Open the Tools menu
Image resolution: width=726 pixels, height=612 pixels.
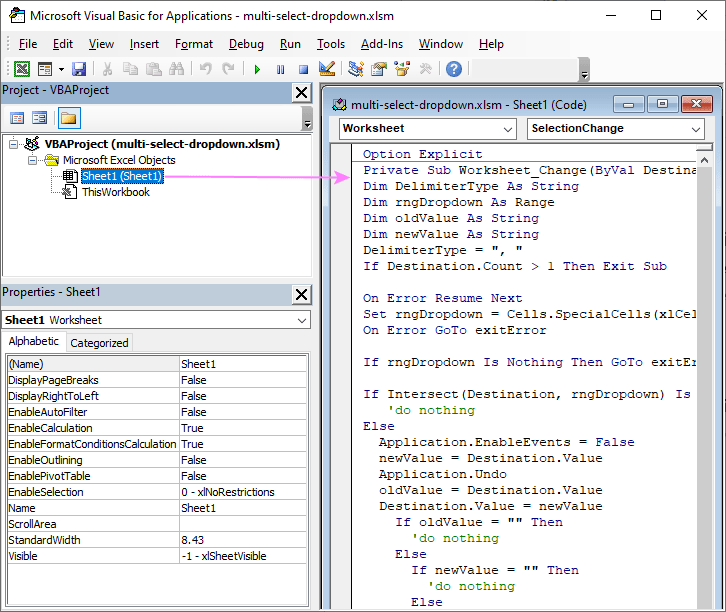(x=331, y=44)
